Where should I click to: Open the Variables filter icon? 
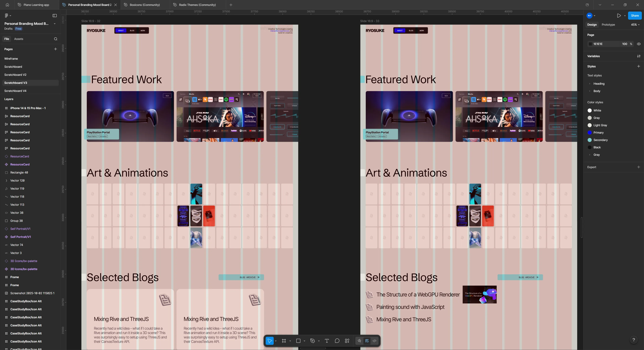pos(638,56)
